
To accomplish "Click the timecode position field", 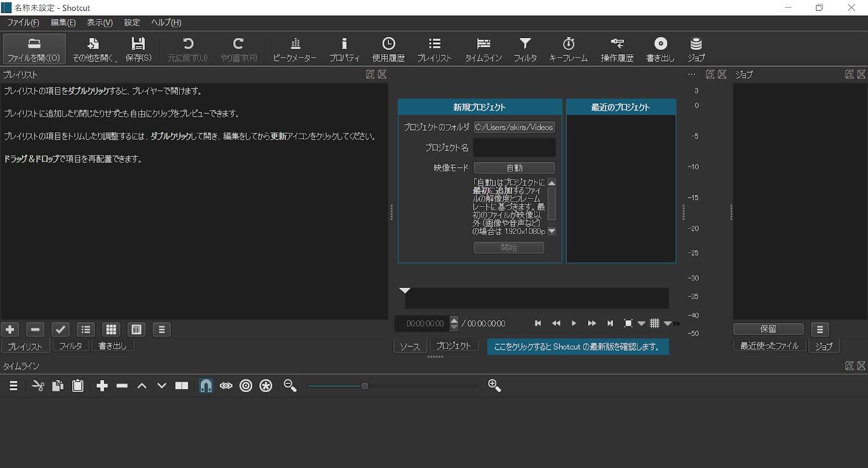I will (x=422, y=324).
